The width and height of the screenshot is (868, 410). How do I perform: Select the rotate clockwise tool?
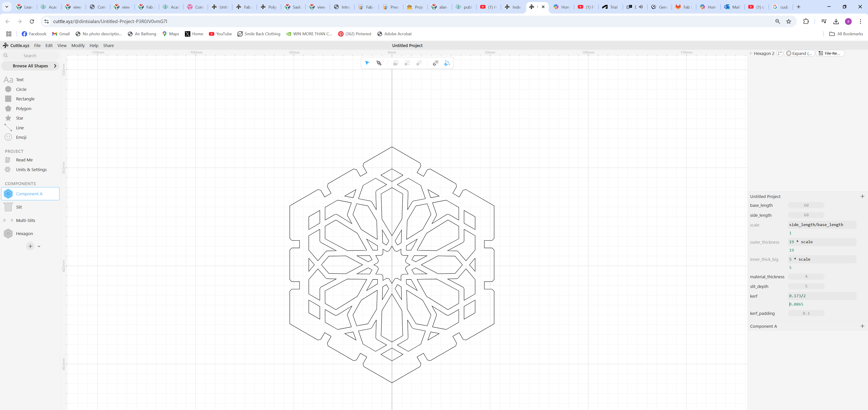pos(395,63)
